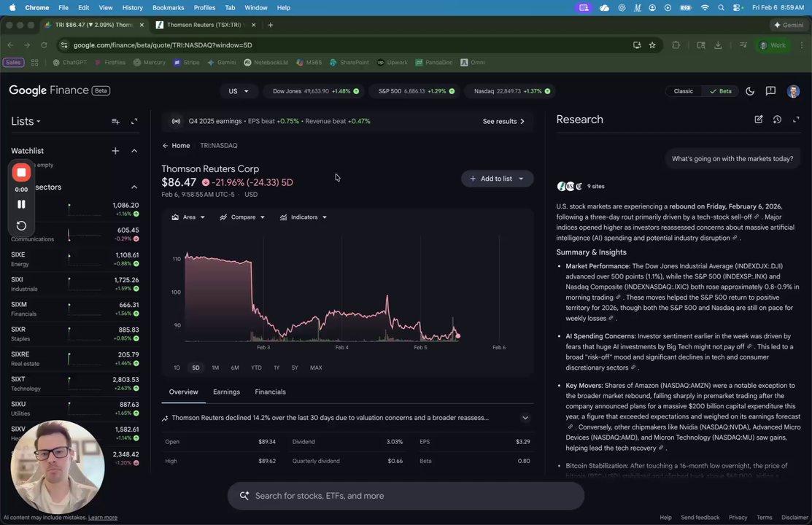Open the SIXE Energy sector row
The width and height of the screenshot is (812, 525).
pyautogui.click(x=74, y=259)
